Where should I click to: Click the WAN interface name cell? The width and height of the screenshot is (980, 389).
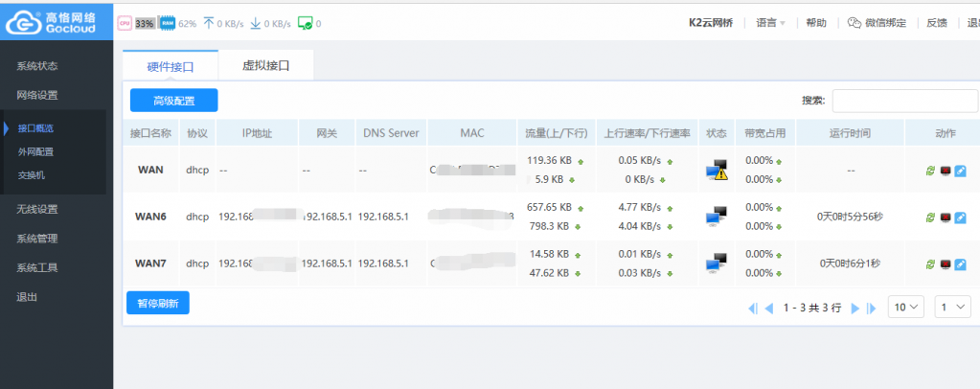point(150,170)
